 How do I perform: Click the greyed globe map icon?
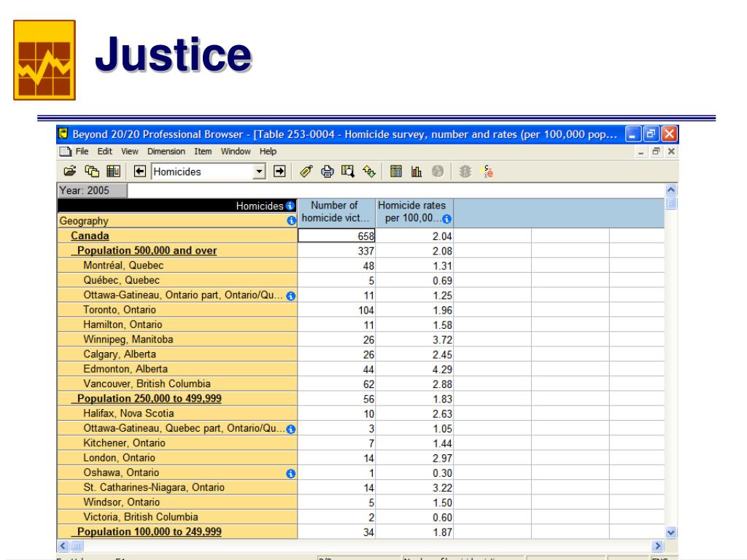[438, 171]
